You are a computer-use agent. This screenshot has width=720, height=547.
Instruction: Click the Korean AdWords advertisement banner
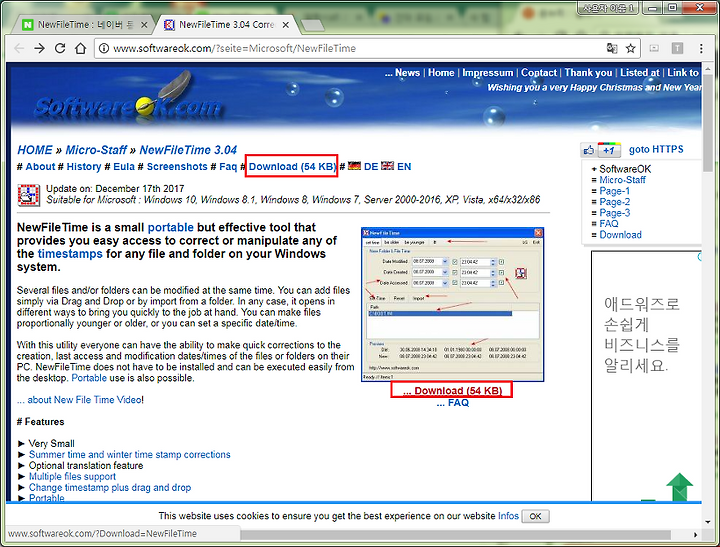coord(647,376)
